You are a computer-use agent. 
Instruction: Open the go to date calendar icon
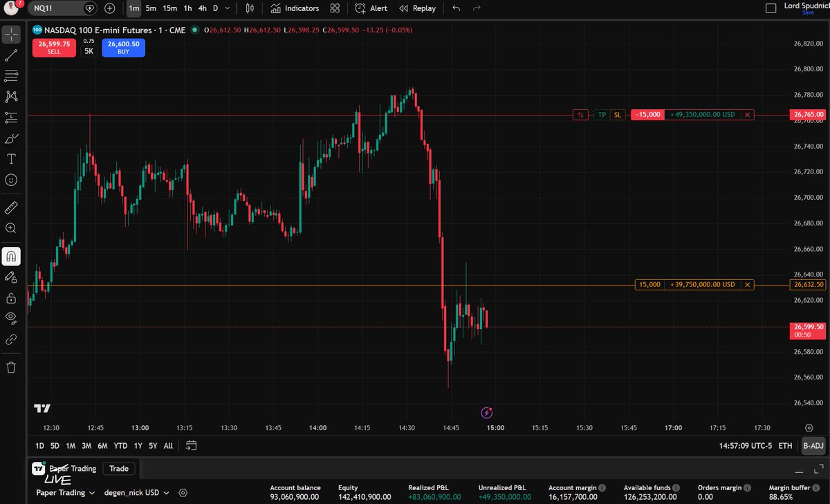click(x=192, y=445)
